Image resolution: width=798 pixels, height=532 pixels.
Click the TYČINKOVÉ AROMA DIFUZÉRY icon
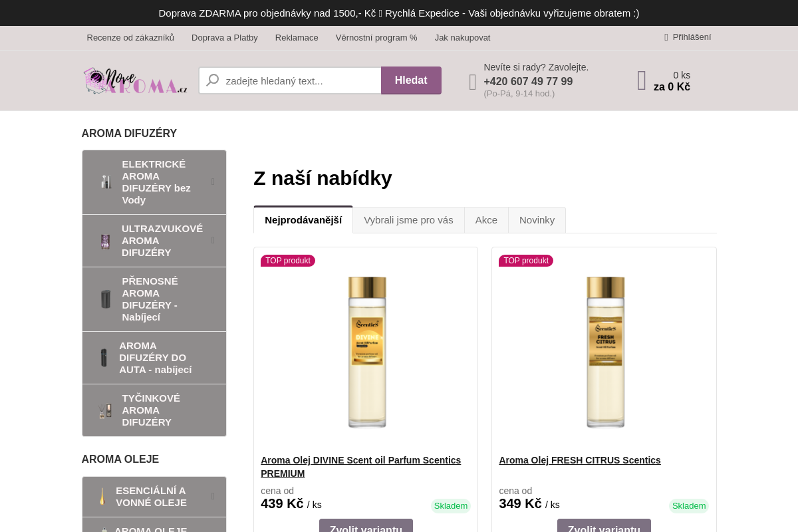pos(105,410)
